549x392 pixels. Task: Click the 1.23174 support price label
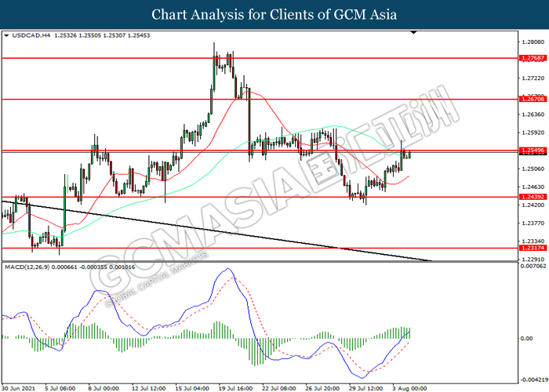coord(533,249)
